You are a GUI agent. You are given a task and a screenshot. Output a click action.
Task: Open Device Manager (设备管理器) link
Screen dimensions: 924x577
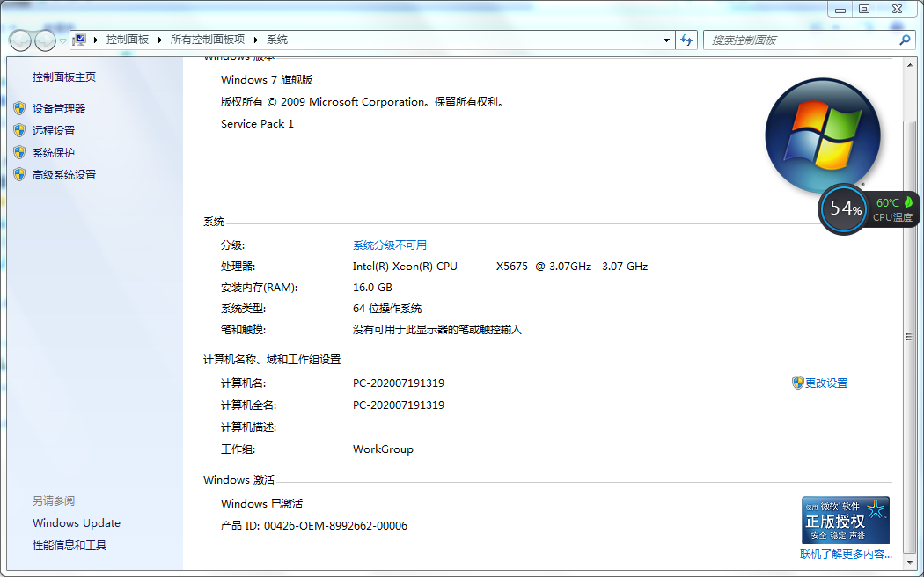59,109
